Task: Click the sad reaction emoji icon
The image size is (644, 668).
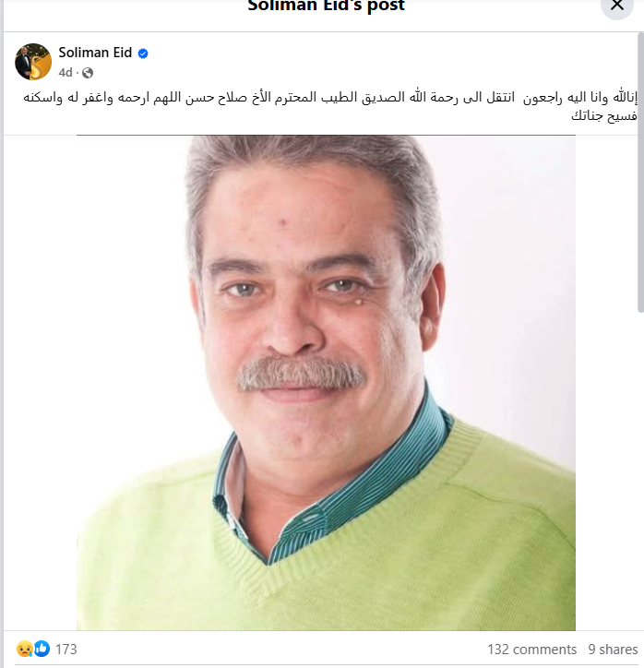Action: [25, 649]
